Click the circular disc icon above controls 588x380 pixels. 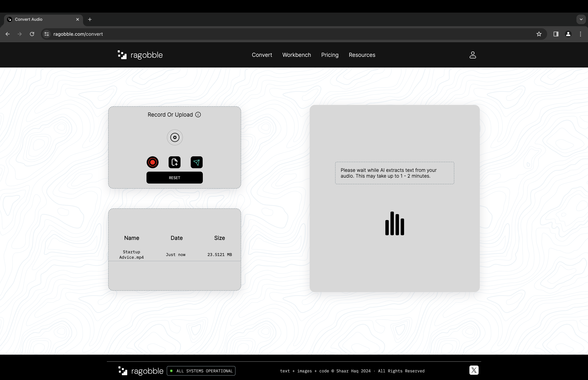(175, 137)
